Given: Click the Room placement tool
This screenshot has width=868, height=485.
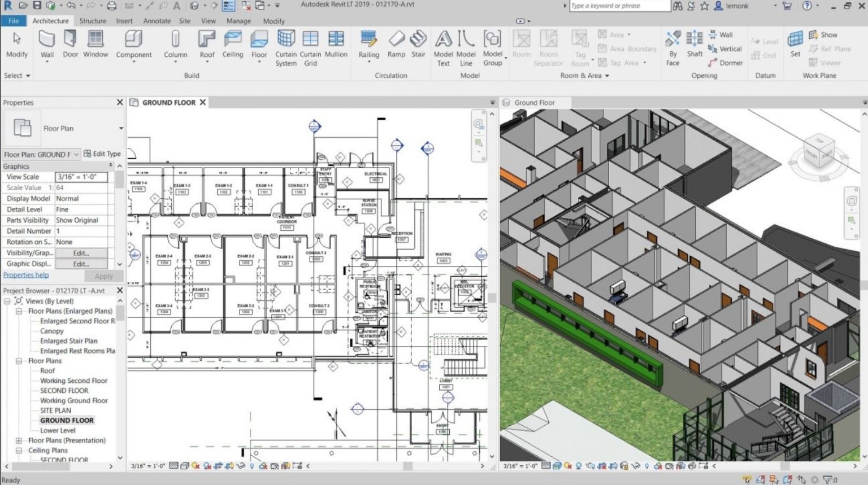Looking at the screenshot, I should [x=521, y=45].
